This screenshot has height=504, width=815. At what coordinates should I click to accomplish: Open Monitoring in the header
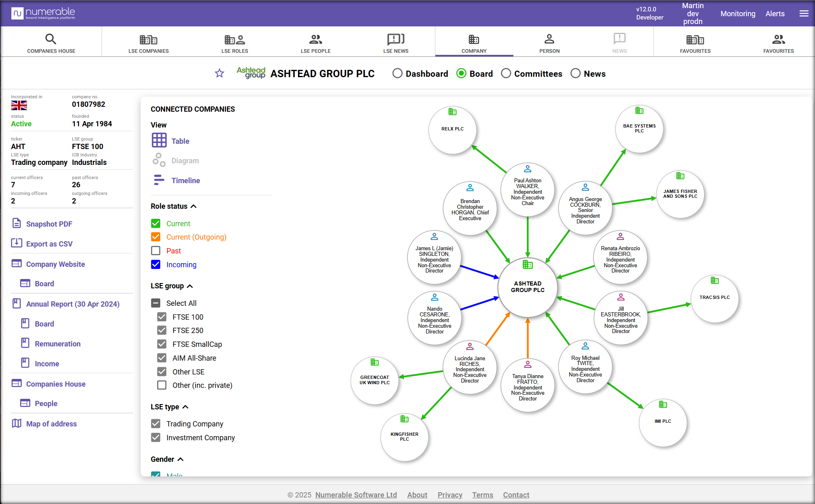738,13
